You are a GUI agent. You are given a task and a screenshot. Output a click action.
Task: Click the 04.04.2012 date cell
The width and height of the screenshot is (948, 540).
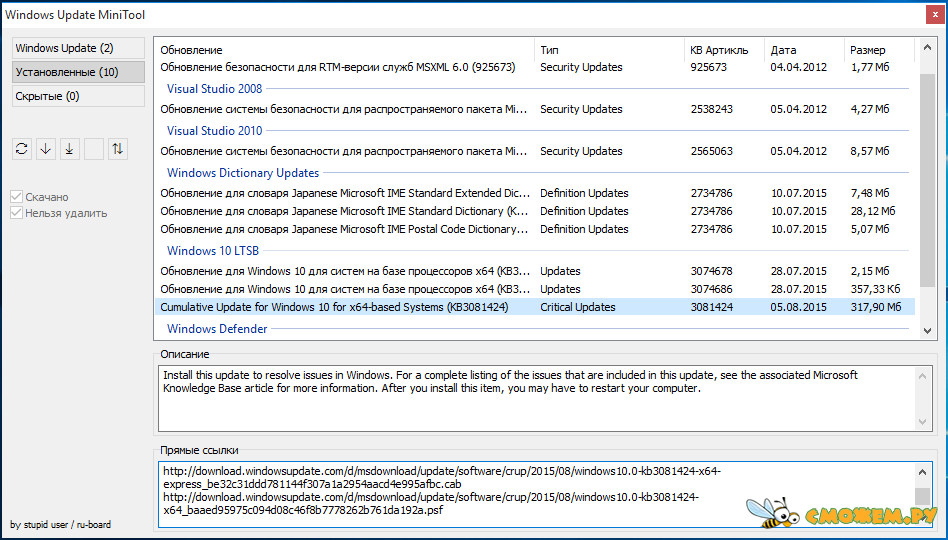click(799, 67)
